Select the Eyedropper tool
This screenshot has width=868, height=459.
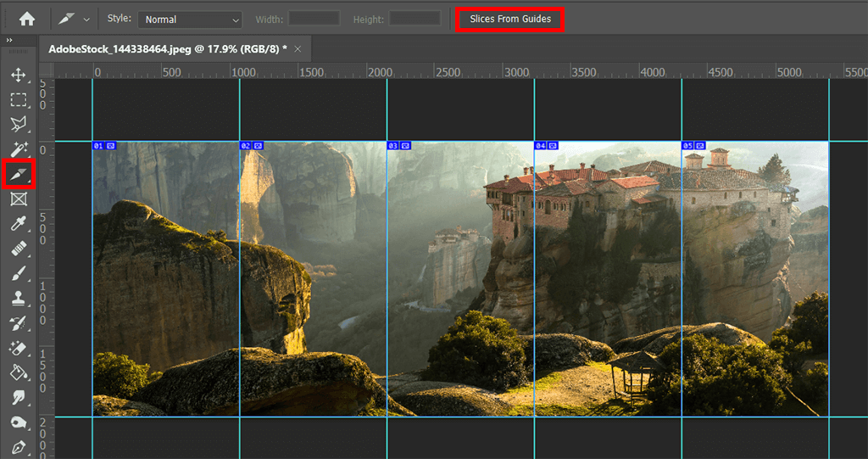(x=19, y=223)
